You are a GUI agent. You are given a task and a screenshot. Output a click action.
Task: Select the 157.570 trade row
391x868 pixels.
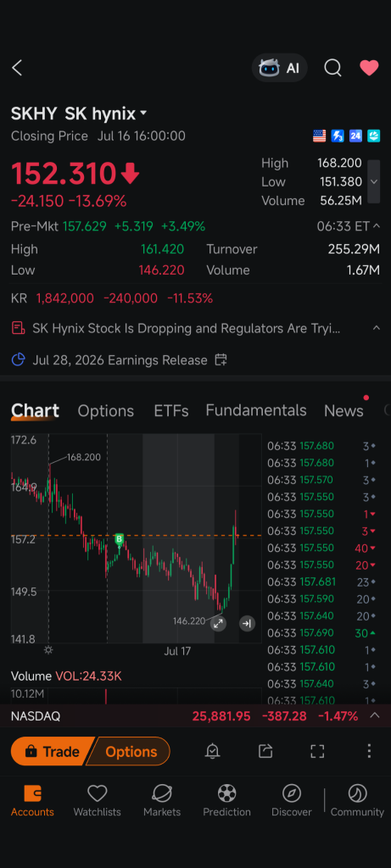(x=321, y=480)
